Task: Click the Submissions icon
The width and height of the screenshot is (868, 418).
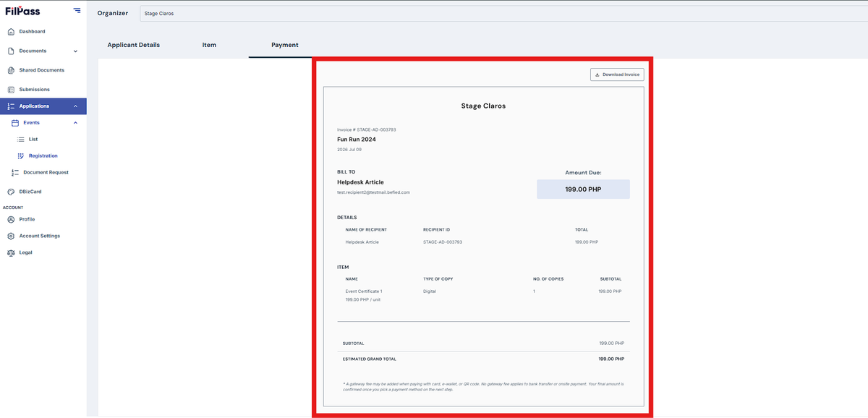Action: tap(11, 90)
